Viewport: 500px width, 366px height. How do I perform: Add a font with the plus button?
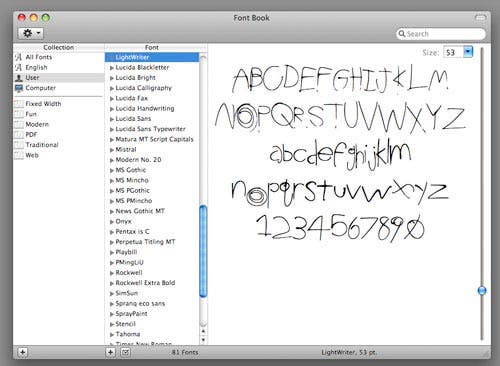[x=110, y=352]
